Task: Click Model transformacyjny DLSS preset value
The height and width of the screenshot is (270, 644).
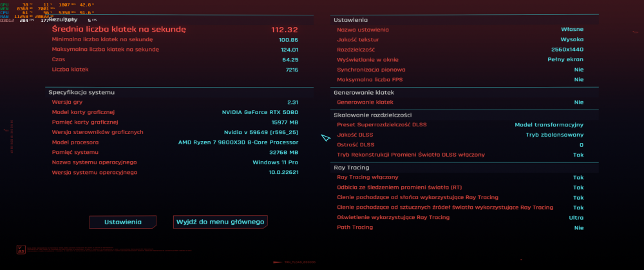Action: coord(549,125)
